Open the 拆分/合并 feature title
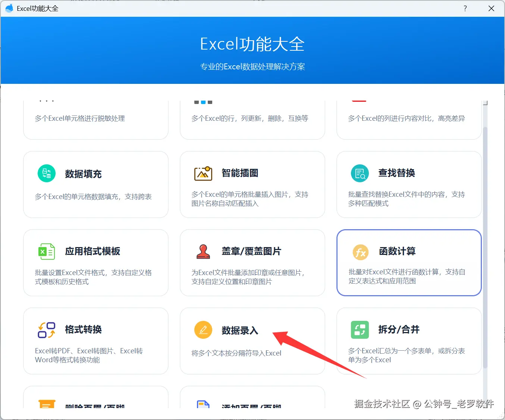505x420 pixels. click(x=399, y=329)
